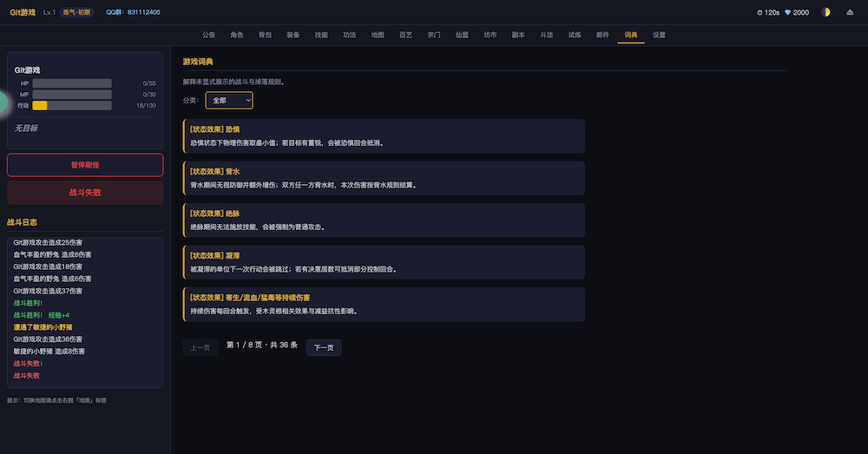Click the 战斗失败 button
The height and width of the screenshot is (454, 868).
(x=85, y=193)
